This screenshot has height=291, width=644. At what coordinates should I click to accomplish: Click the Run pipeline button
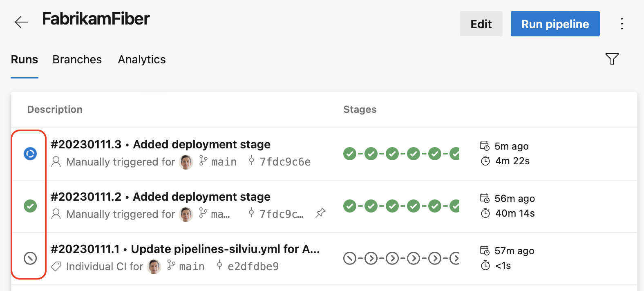(x=555, y=24)
